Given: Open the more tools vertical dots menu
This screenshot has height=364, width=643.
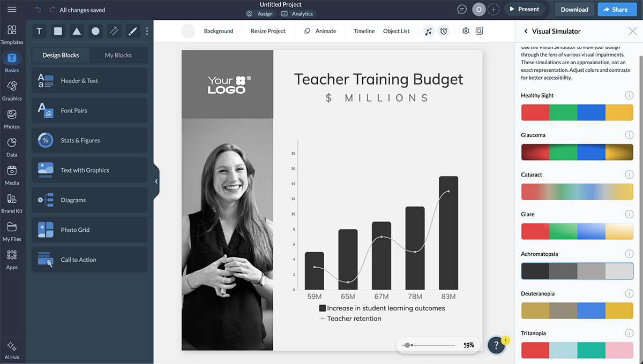Looking at the screenshot, I should (x=147, y=31).
